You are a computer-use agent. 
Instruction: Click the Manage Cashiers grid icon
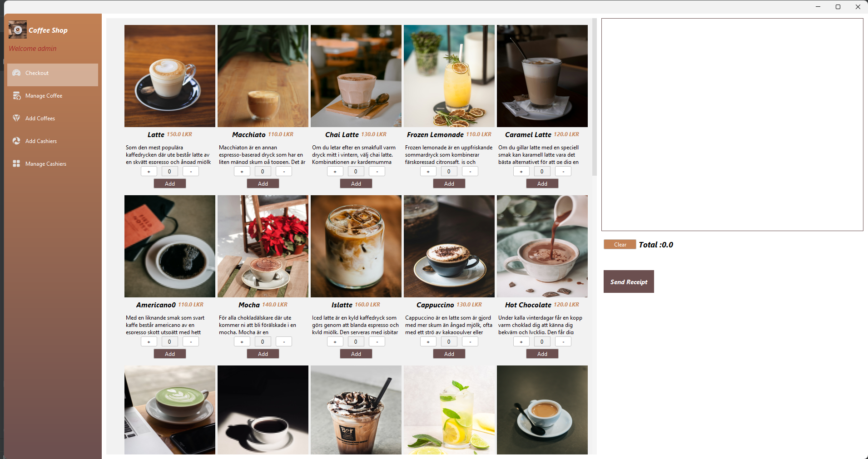click(16, 163)
